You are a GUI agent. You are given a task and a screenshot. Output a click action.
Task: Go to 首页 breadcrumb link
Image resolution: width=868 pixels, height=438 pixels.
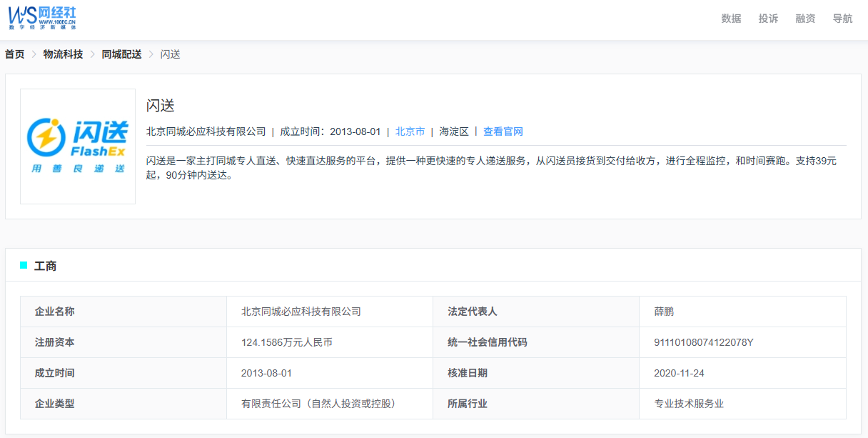[x=14, y=54]
